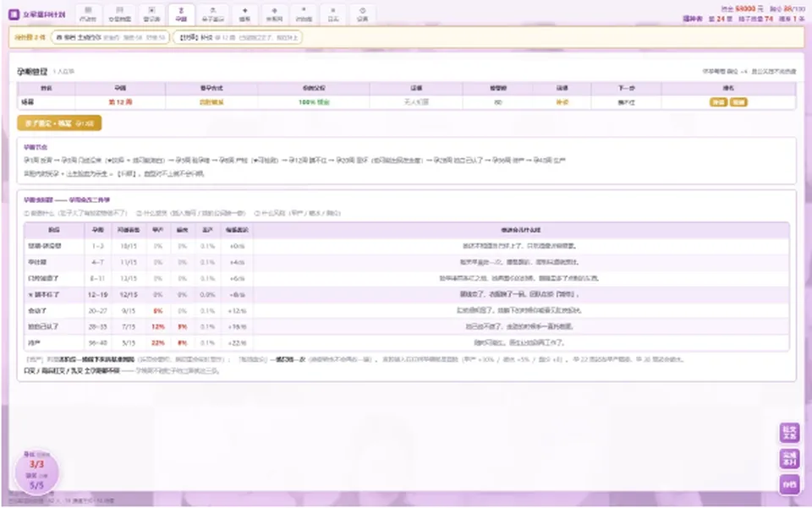Click the "+18%" cell in the stage table
812x508 pixels.
(x=237, y=326)
